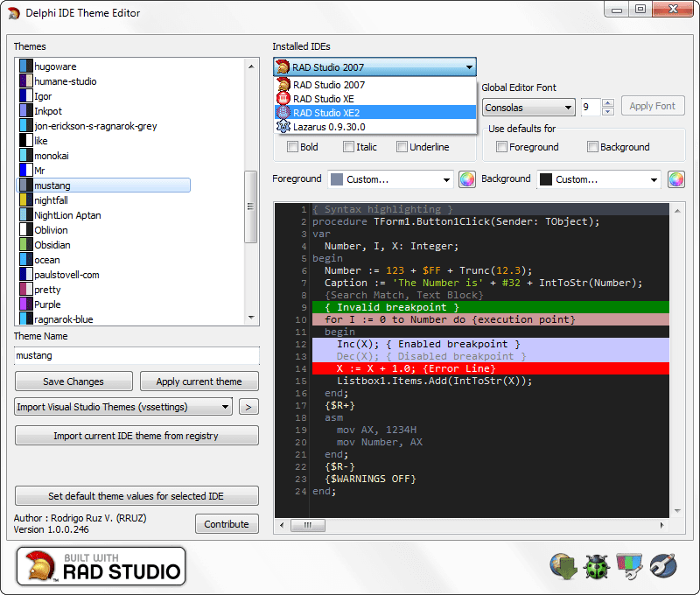Choose RAD Studio XE in the dropdown list
The width and height of the screenshot is (700, 595).
coord(323,99)
